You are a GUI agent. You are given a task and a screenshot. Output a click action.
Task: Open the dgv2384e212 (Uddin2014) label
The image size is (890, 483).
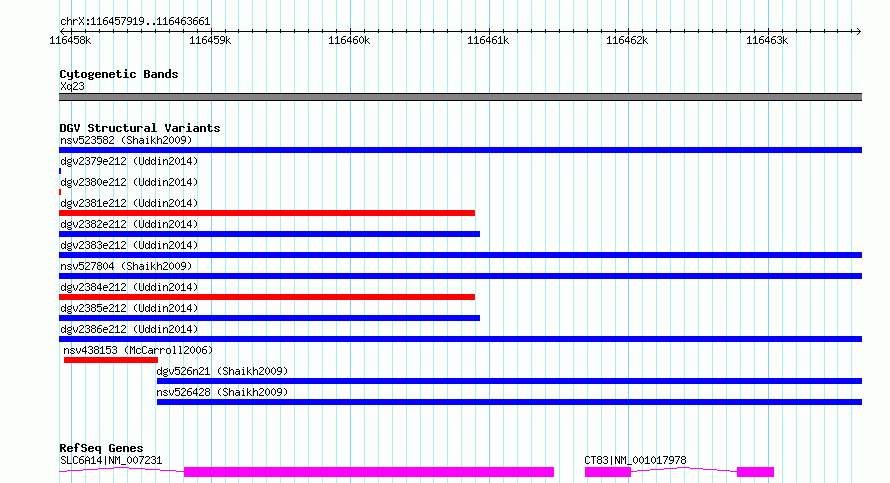pyautogui.click(x=129, y=287)
